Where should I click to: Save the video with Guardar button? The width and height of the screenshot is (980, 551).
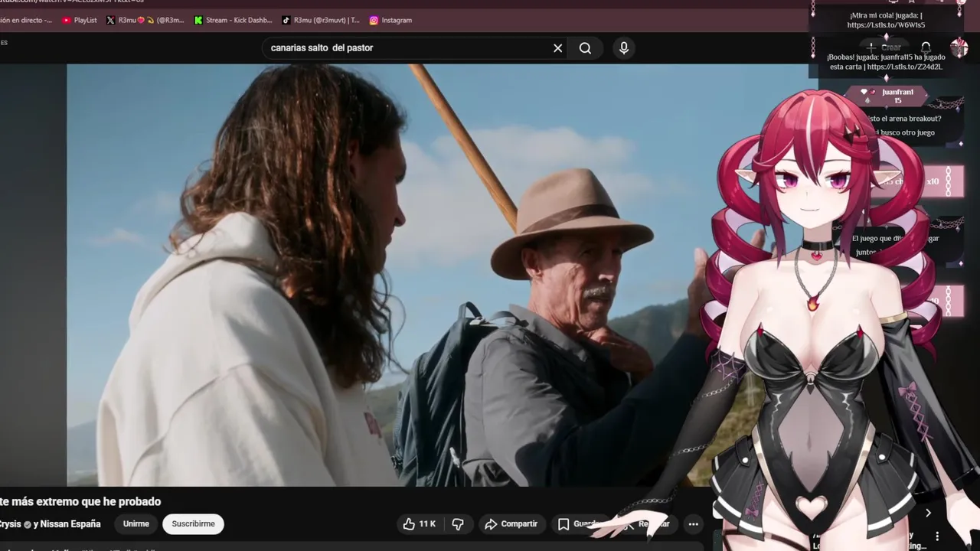point(580,523)
